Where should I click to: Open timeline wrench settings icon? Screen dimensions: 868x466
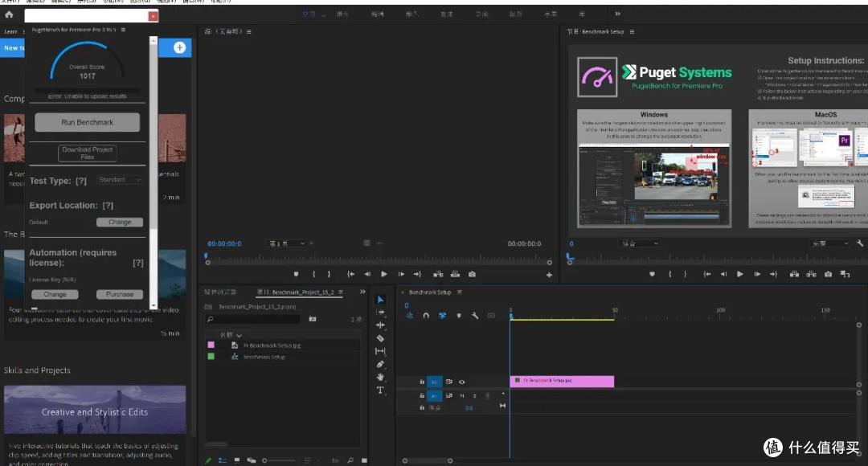(475, 316)
